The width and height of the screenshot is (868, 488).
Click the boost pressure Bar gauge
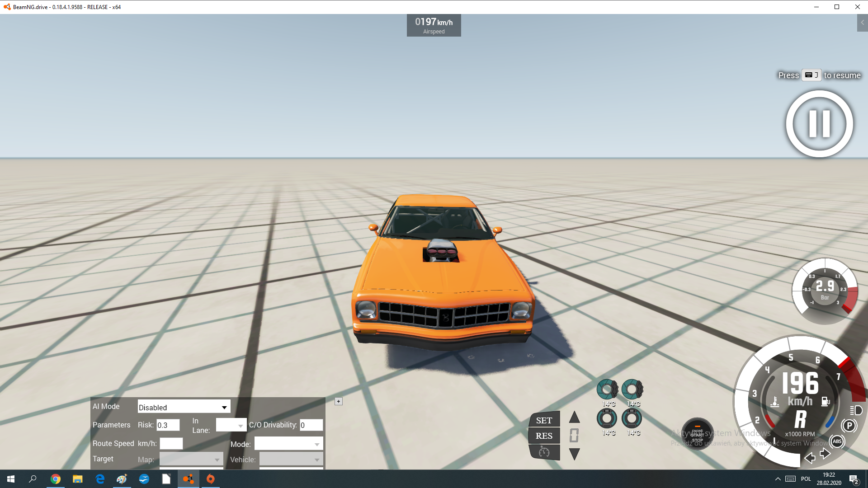click(825, 291)
